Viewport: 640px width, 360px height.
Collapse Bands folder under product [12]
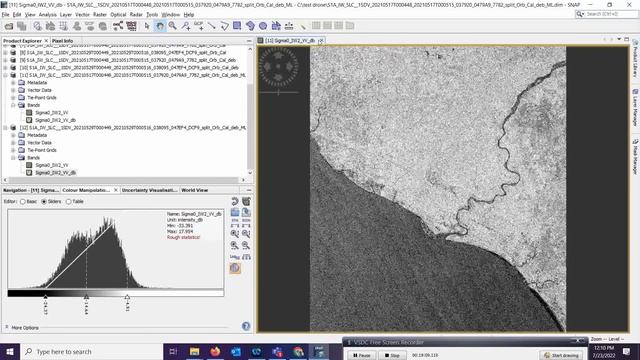(x=13, y=158)
